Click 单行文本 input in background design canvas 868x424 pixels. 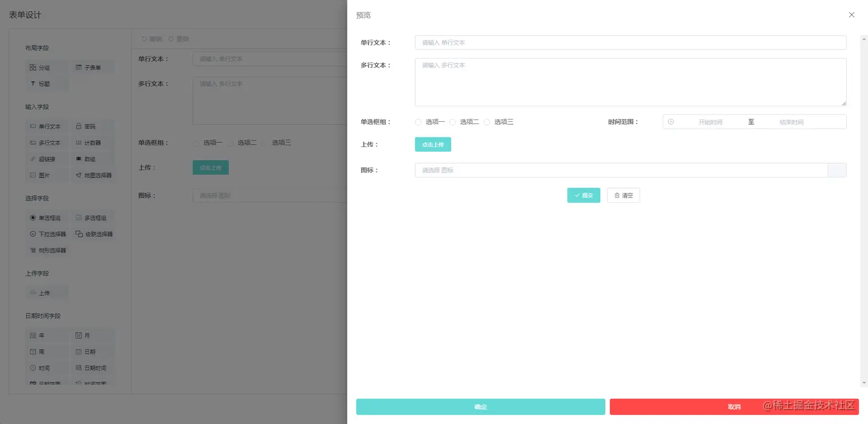[x=270, y=59]
